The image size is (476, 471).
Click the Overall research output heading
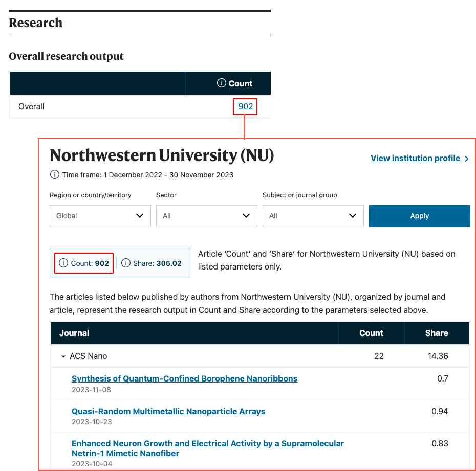[66, 56]
